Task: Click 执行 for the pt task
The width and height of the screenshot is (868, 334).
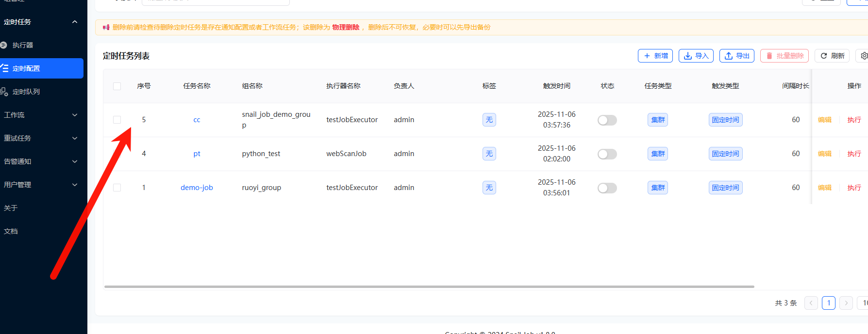Action: pyautogui.click(x=854, y=154)
